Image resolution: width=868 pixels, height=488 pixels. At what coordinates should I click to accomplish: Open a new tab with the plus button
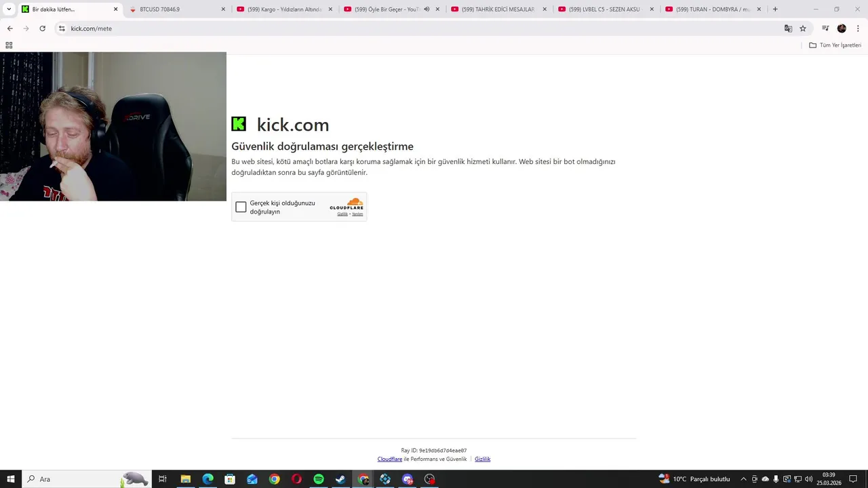point(775,9)
